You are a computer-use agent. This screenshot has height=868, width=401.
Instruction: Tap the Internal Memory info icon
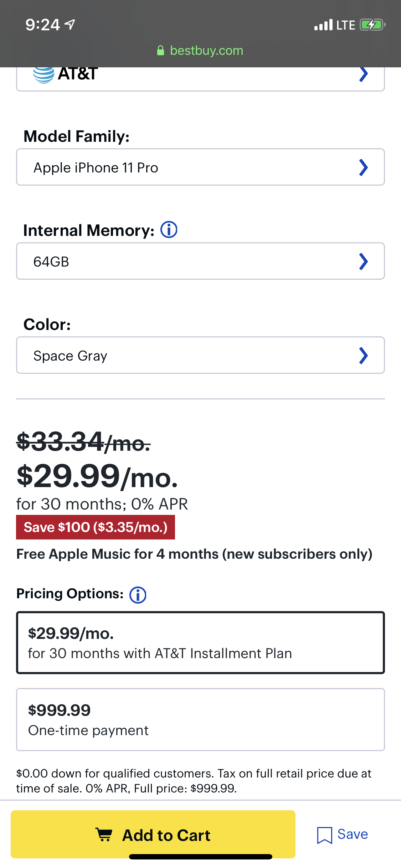pyautogui.click(x=169, y=230)
